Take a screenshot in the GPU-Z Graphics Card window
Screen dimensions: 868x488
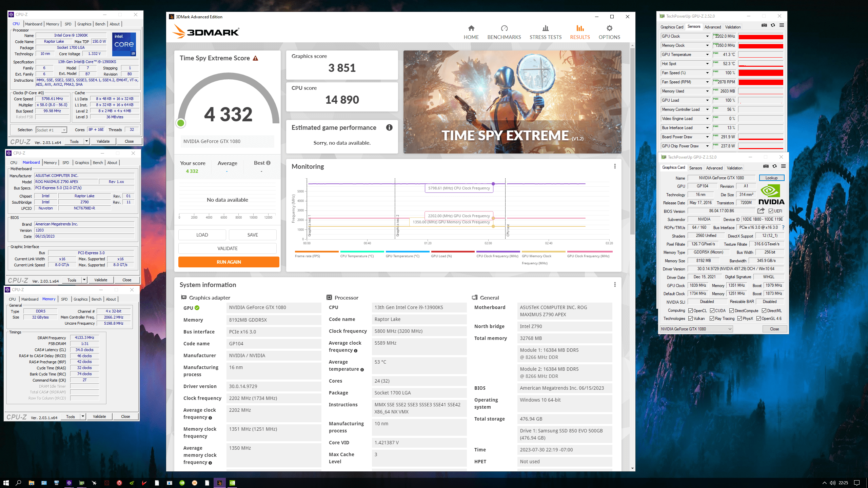(x=766, y=166)
